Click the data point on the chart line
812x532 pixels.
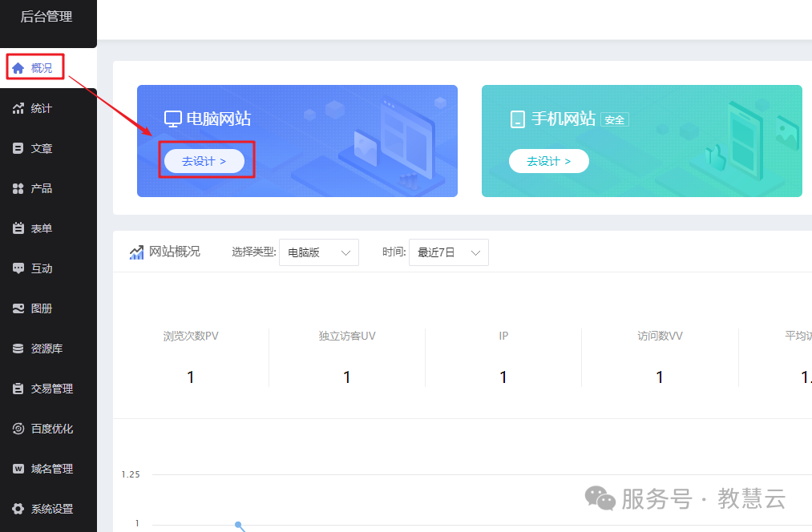[x=238, y=525]
